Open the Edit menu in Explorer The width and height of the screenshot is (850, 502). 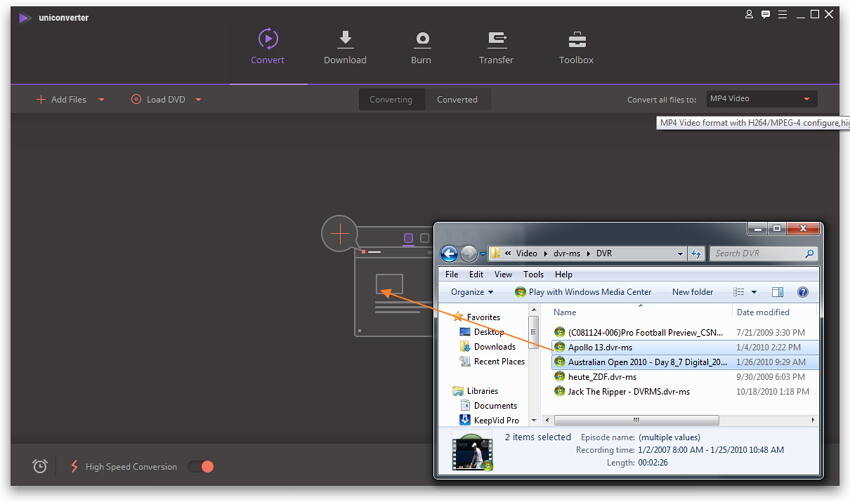click(x=476, y=275)
